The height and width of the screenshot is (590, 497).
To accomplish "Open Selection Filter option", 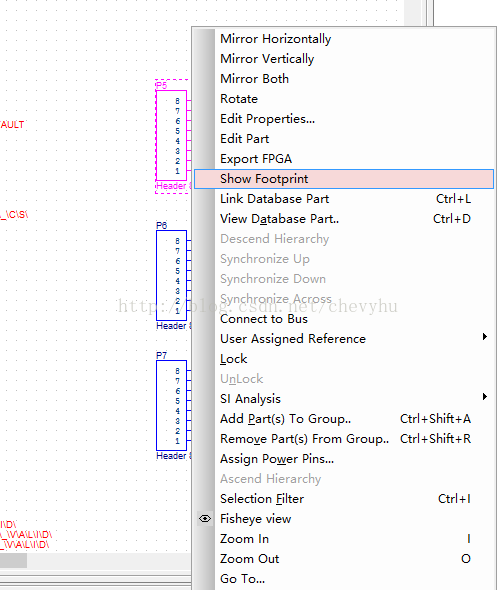I will tap(344, 499).
